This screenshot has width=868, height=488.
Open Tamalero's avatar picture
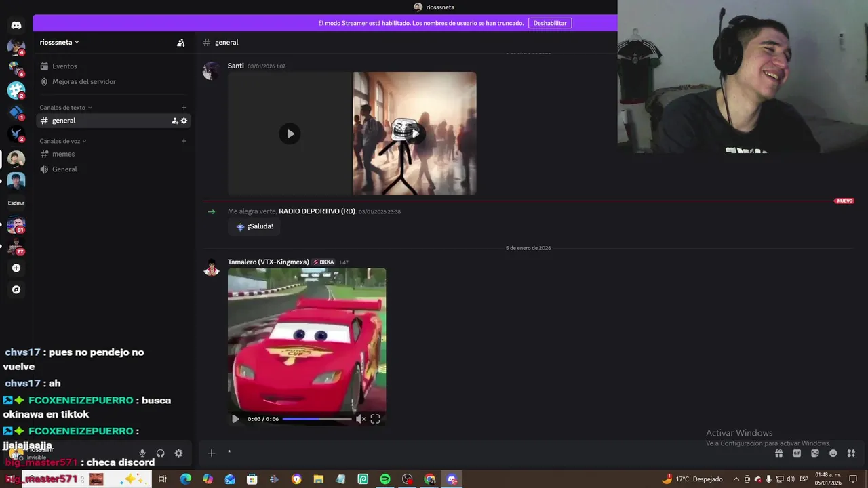(x=212, y=268)
